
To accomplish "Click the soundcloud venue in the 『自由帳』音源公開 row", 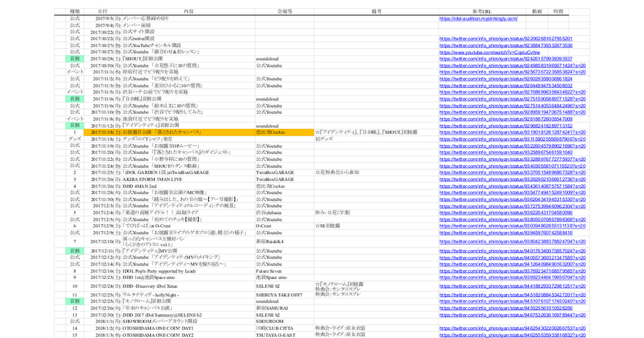I will tap(284, 99).
